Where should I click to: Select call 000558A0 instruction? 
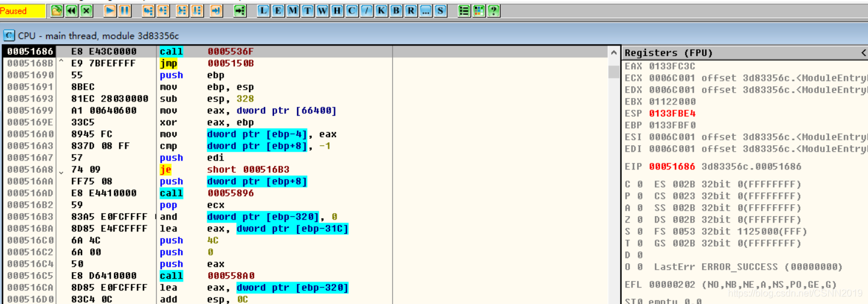[207, 276]
